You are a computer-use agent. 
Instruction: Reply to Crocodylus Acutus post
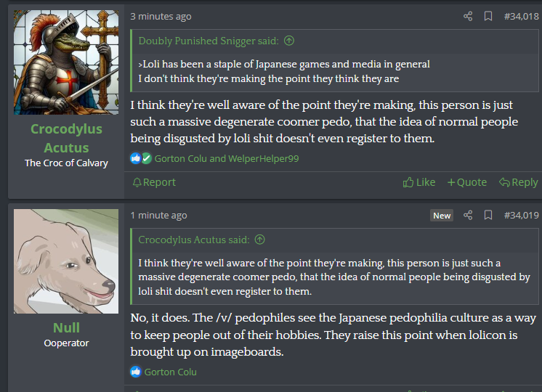(518, 182)
